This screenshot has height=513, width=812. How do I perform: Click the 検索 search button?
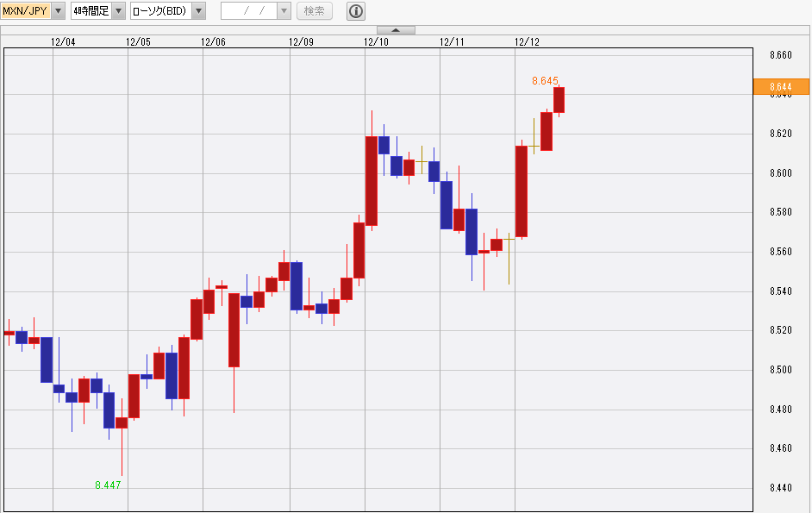[315, 11]
